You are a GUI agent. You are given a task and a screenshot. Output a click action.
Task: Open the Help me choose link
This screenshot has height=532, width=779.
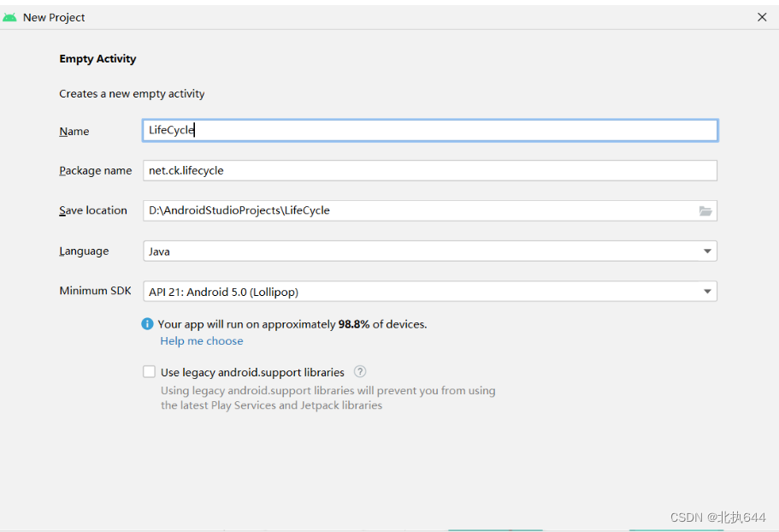[202, 340]
